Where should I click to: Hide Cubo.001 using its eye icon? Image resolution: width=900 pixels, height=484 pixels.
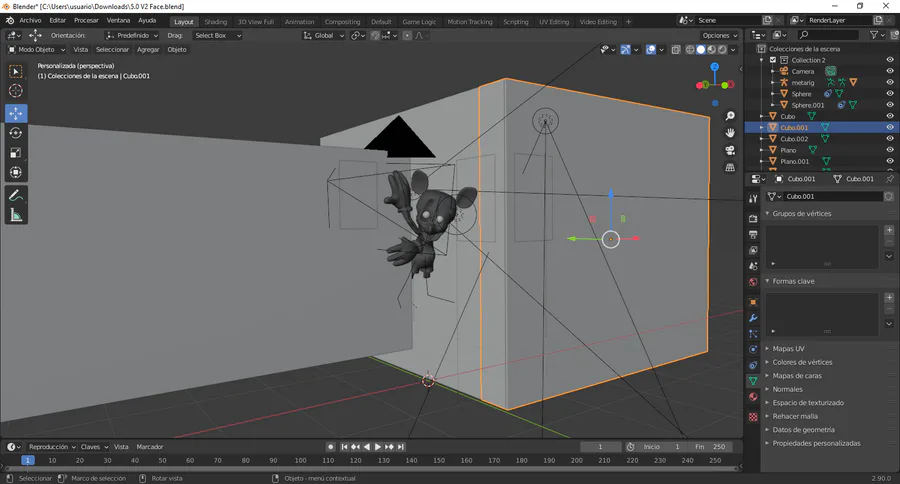[x=890, y=127]
